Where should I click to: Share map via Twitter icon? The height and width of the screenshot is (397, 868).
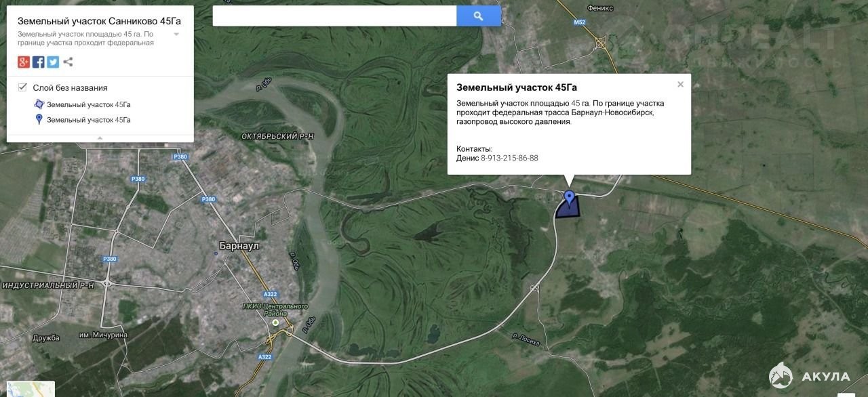[x=53, y=62]
